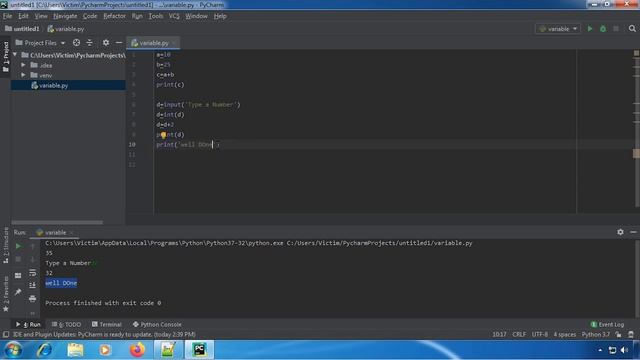Hide the Project panel with the minus icon
Viewport: 640px width, 360px height.
click(119, 42)
